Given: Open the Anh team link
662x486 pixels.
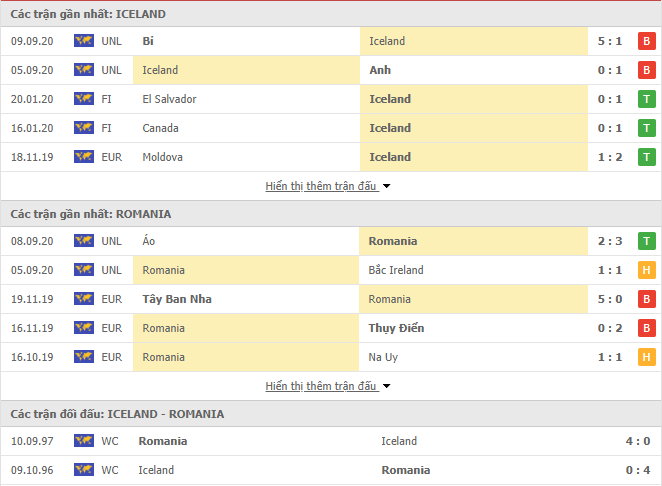Looking at the screenshot, I should coord(380,70).
